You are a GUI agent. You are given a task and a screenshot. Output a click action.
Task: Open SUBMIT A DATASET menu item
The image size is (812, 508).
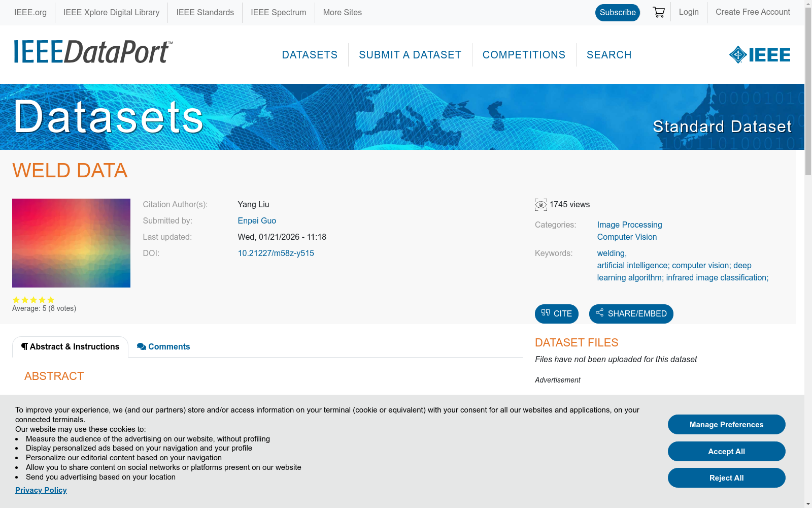click(x=410, y=55)
